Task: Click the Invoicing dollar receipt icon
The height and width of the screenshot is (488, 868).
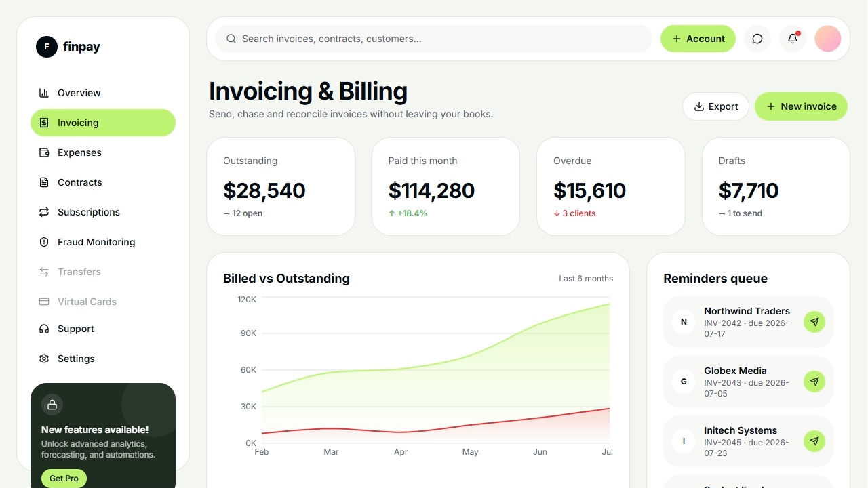Action: click(x=44, y=123)
